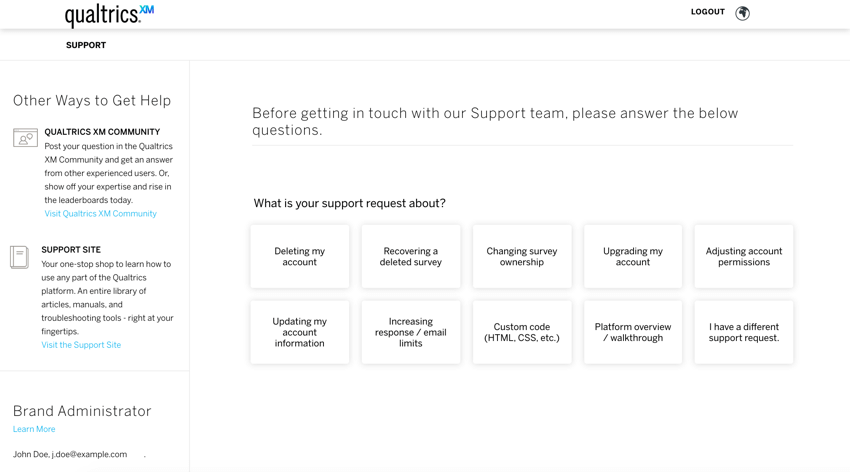Open Visit Qualtrics XM Community link
The width and height of the screenshot is (850, 472).
[x=100, y=214]
